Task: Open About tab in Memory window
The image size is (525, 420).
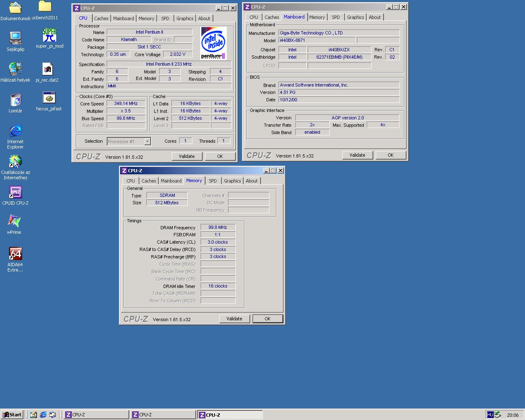Action: pyautogui.click(x=252, y=181)
